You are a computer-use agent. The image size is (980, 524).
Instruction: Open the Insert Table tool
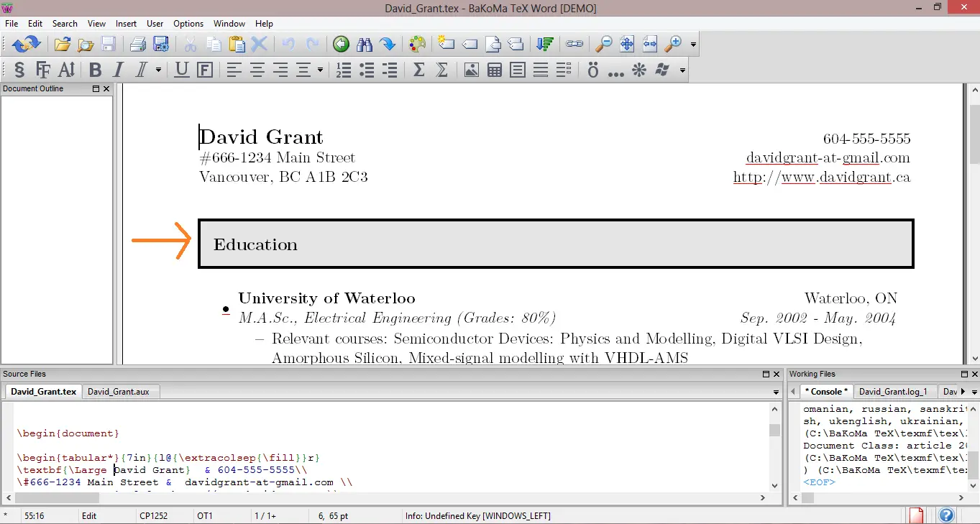point(494,70)
